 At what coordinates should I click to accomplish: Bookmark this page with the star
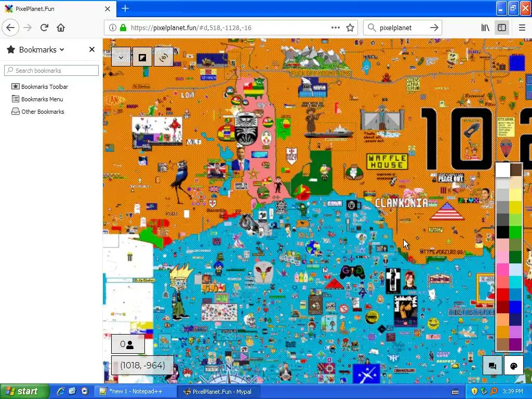(350, 28)
